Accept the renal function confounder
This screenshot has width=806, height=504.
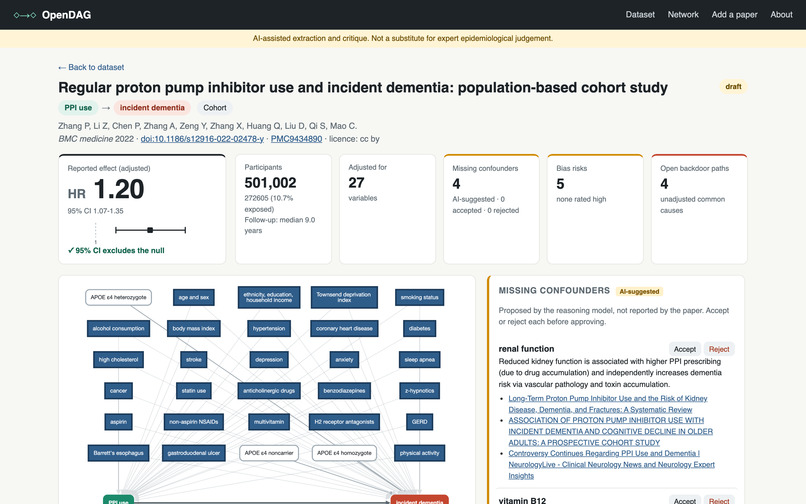point(685,349)
